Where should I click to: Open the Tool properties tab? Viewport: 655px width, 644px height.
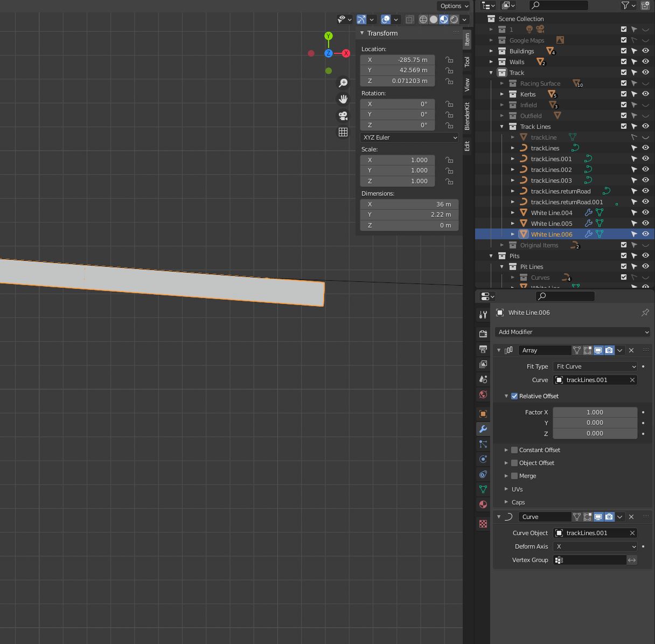483,314
